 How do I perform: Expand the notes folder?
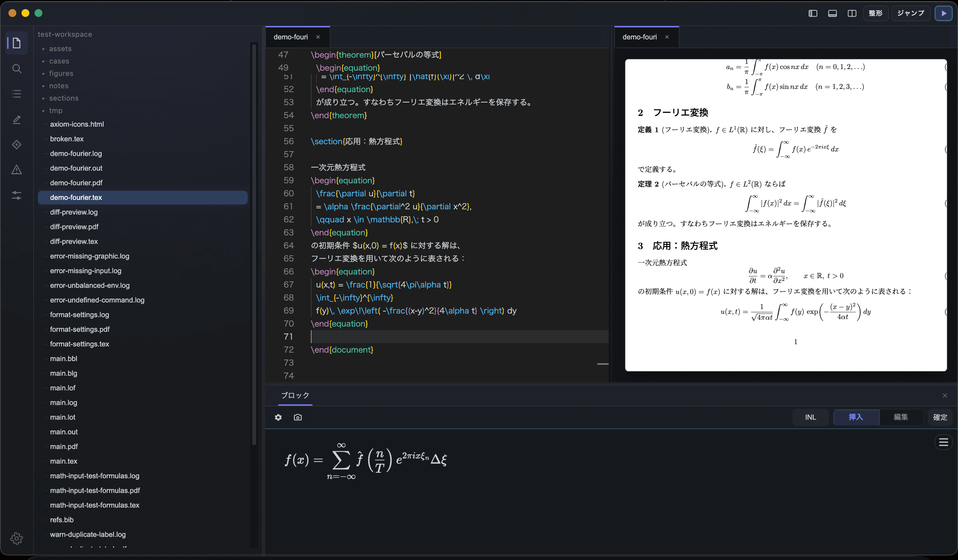pyautogui.click(x=59, y=86)
